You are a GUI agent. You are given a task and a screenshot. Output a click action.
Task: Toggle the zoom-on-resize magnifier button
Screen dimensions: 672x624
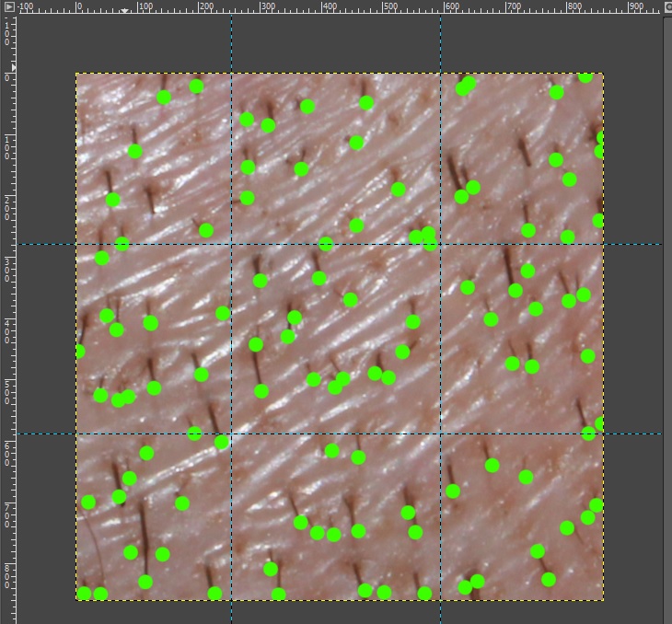pos(666,7)
